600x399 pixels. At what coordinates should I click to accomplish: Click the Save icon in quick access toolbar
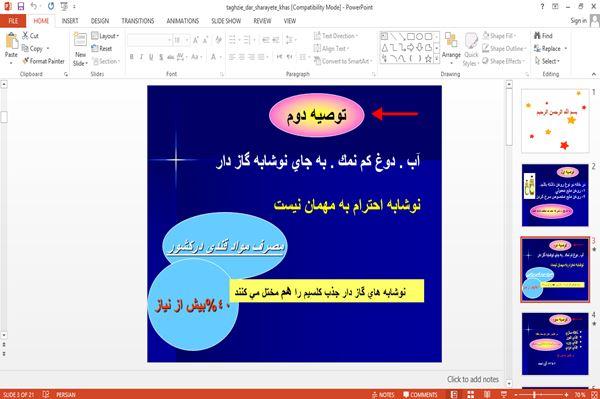21,7
